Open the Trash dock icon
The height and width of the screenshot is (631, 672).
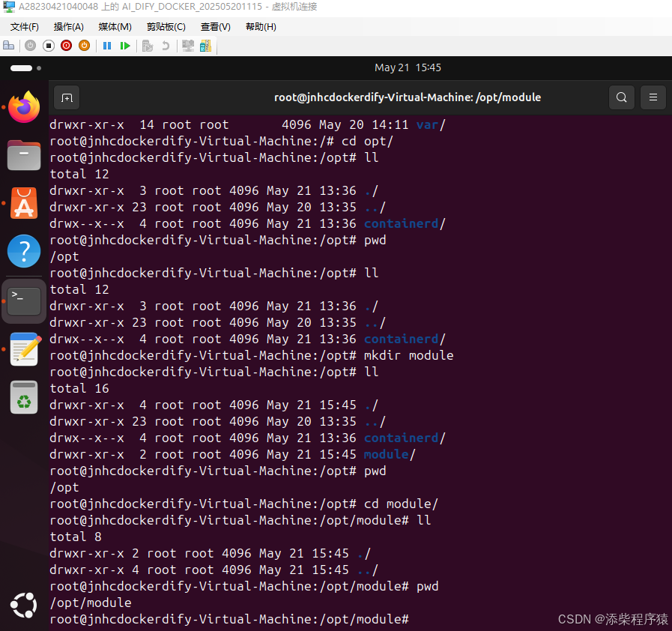(24, 397)
